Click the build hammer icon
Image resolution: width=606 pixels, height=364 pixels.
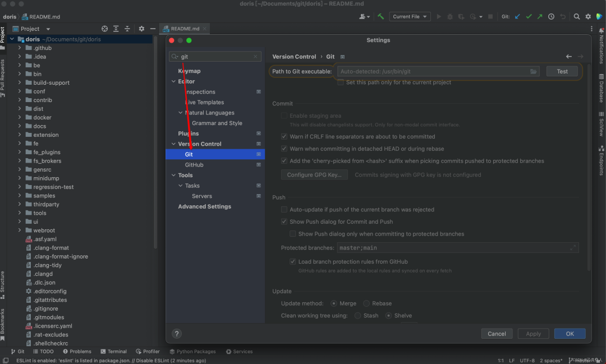click(381, 17)
